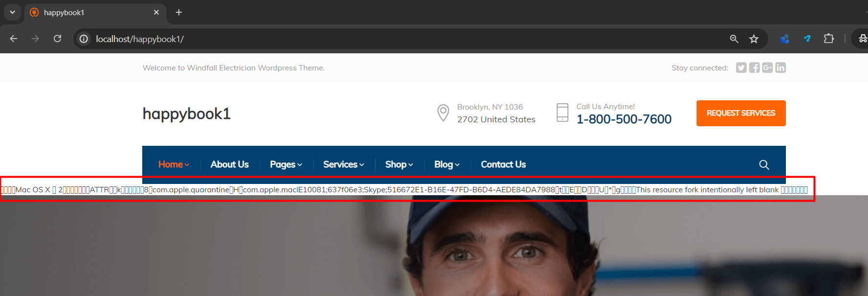868x296 pixels.
Task: Click the text '2702 United States'
Action: (497, 119)
